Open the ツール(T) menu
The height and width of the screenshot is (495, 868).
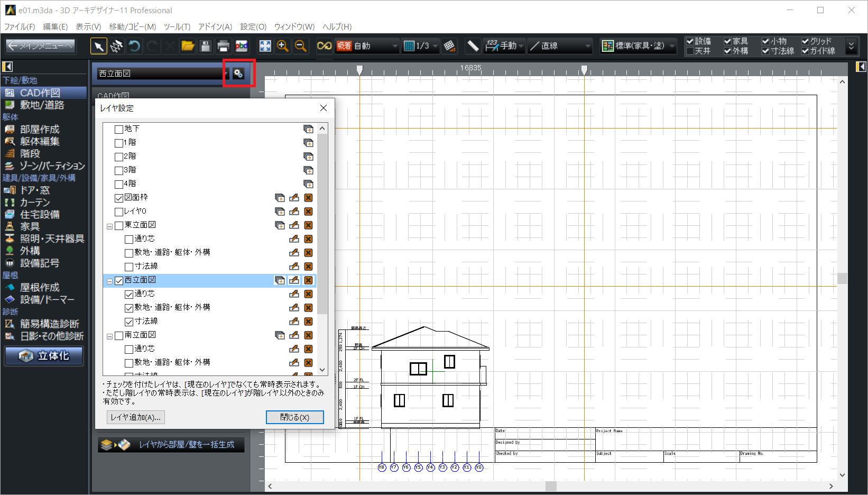(x=177, y=26)
